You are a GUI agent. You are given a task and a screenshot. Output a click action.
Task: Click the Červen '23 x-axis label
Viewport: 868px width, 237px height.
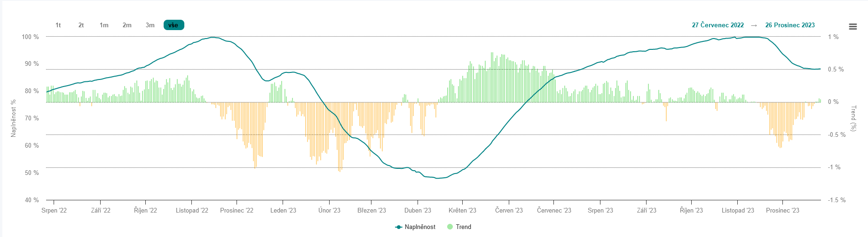[x=509, y=211]
